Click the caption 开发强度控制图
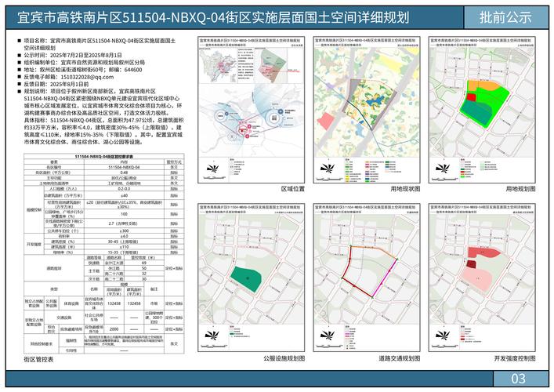The height and width of the screenshot is (392, 554). (515, 358)
